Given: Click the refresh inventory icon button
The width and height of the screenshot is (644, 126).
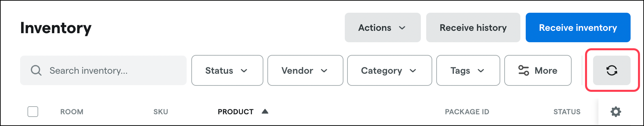Looking at the screenshot, I should 611,70.
